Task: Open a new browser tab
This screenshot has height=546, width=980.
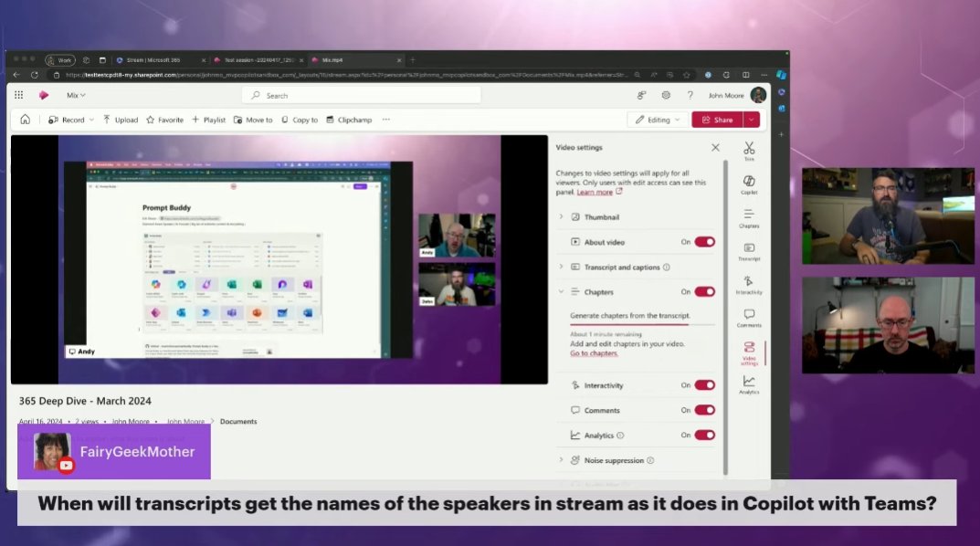Action: 413,60
